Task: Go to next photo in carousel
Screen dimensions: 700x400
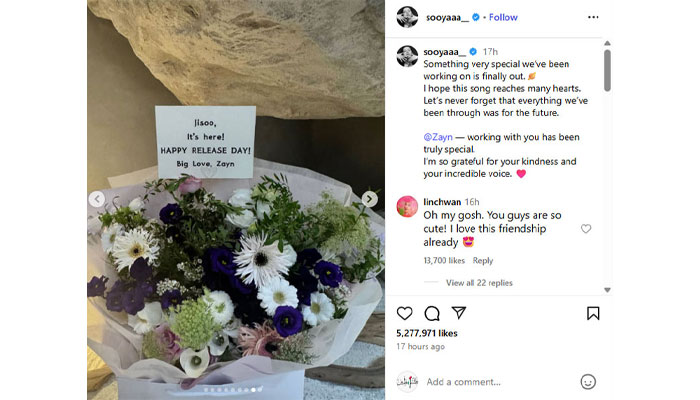Action: 369,199
